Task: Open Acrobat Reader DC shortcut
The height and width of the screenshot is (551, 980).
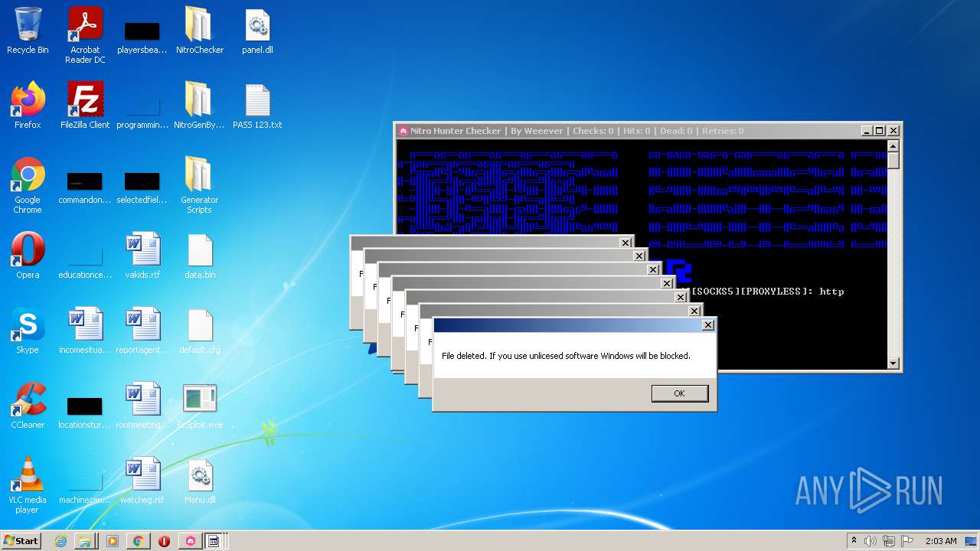Action: click(x=85, y=35)
